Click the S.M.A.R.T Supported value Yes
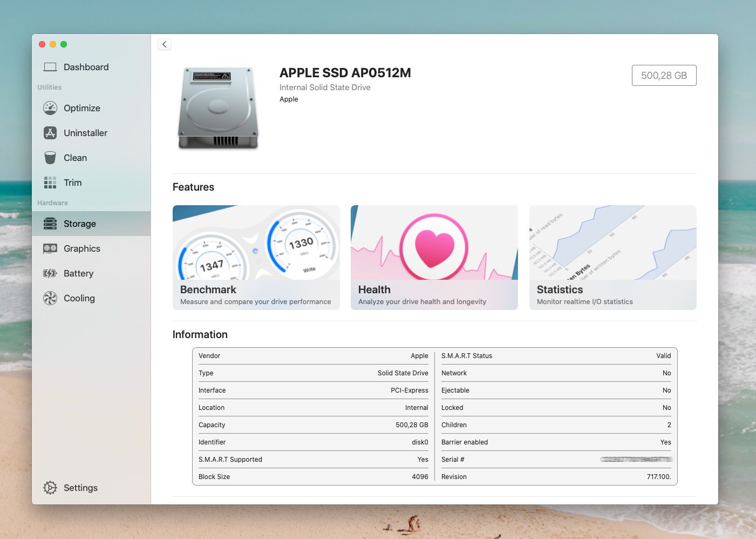This screenshot has height=539, width=756. coord(423,460)
